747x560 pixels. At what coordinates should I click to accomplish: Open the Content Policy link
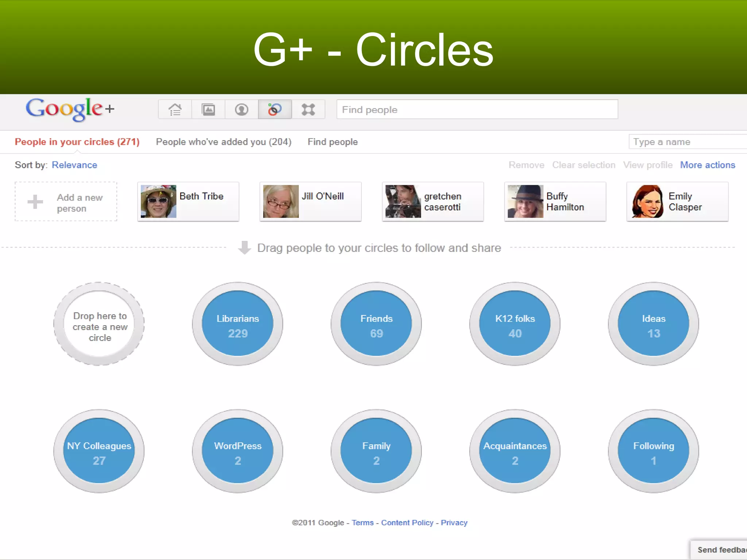[407, 522]
